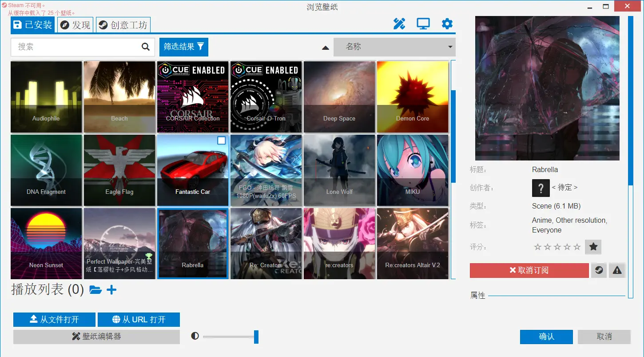Select the Neon Sunset wallpaper
The height and width of the screenshot is (357, 644).
pos(46,244)
